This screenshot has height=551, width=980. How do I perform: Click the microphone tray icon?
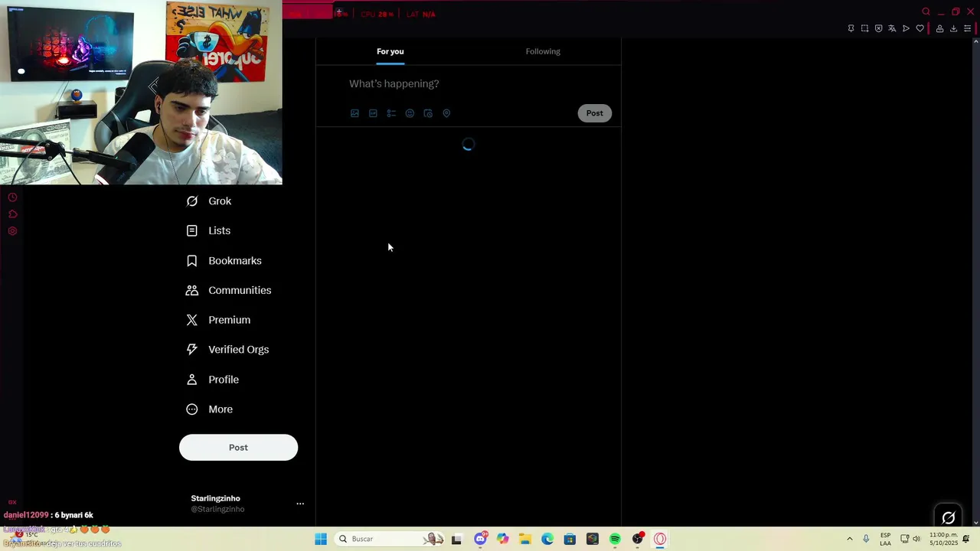tap(866, 539)
